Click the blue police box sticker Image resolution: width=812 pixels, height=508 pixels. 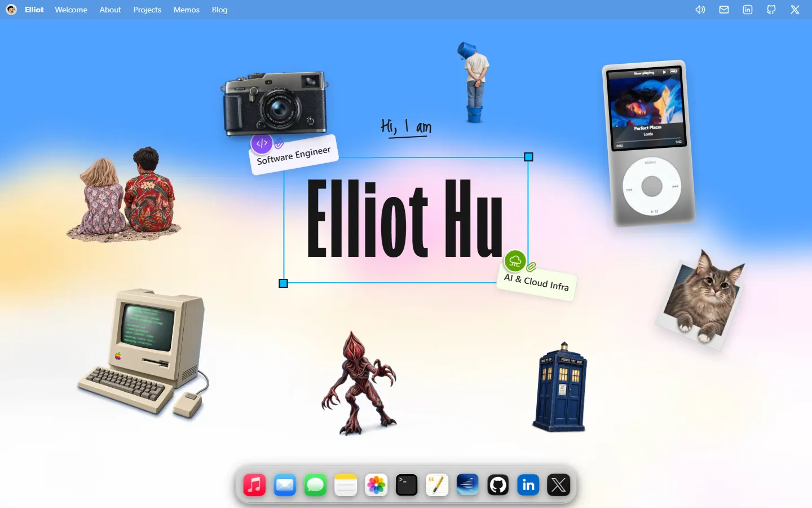coord(560,387)
